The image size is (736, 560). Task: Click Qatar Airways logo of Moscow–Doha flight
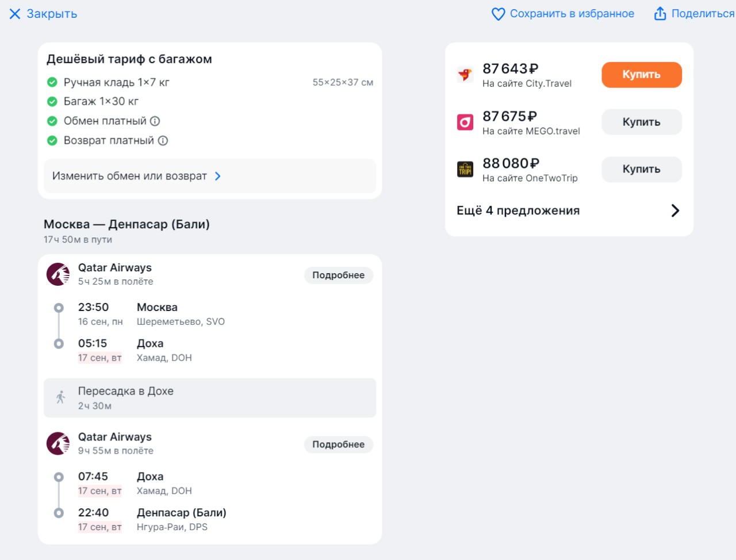pos(58,274)
